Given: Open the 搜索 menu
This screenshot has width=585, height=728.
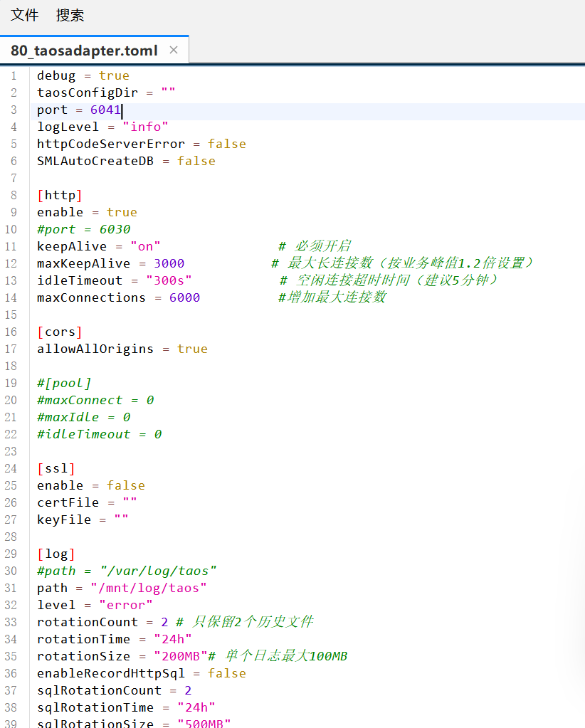Looking at the screenshot, I should coord(70,15).
